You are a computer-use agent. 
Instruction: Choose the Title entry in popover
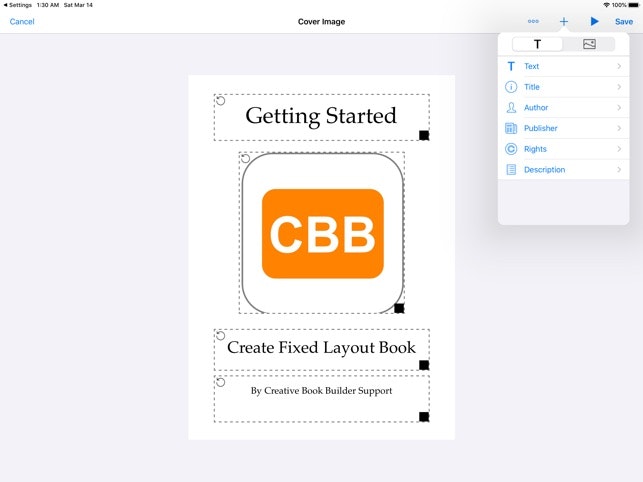tap(563, 87)
